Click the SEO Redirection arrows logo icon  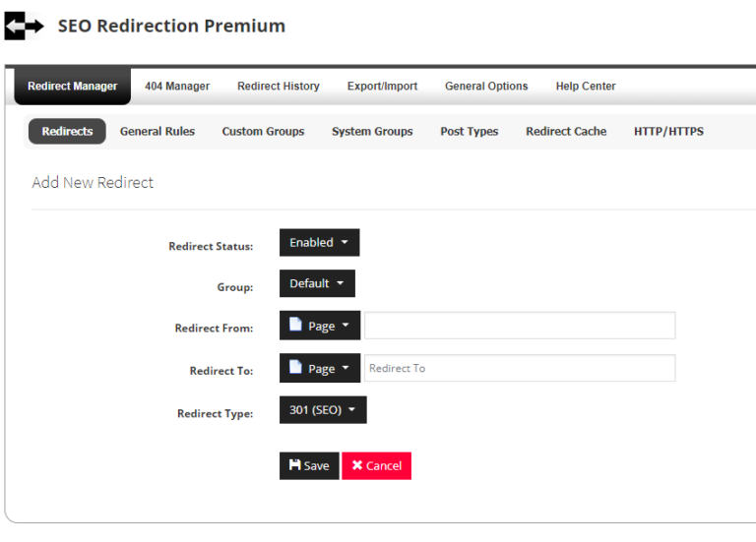coord(24,27)
